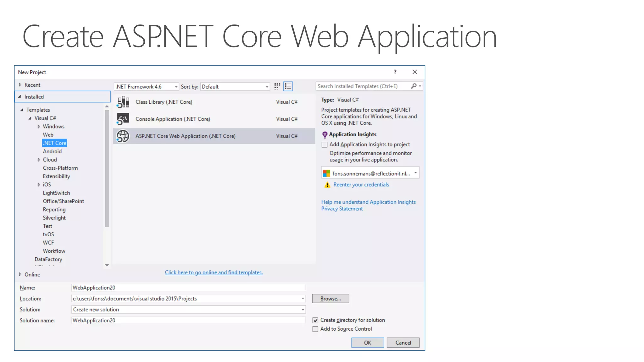This screenshot has height=362, width=644.
Task: Click the Class Library template icon
Action: [x=123, y=102]
